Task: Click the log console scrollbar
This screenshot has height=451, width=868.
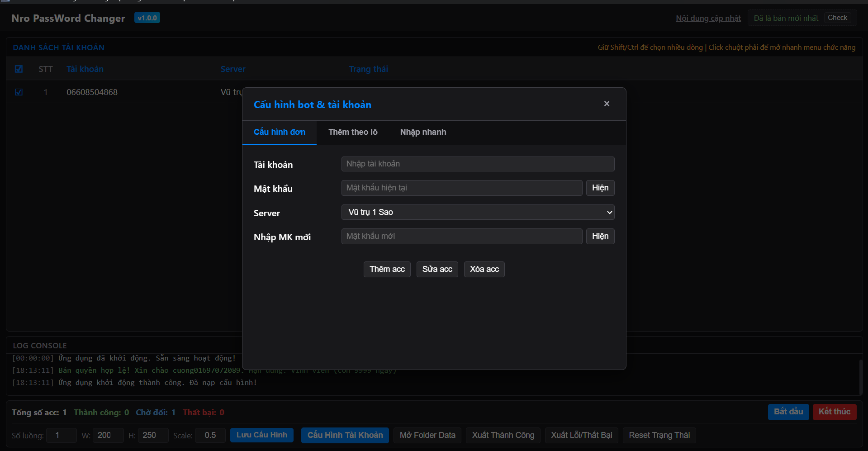Action: pos(861,376)
